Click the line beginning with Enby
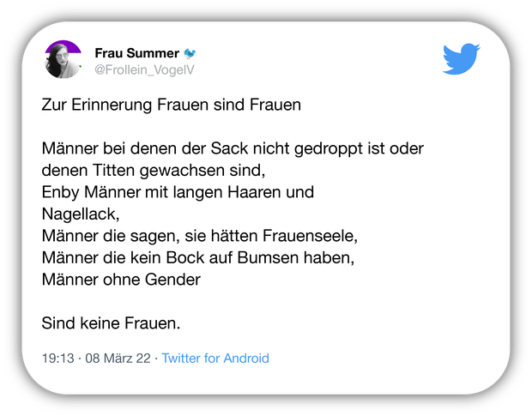This screenshot has width=532, height=416. tap(178, 192)
